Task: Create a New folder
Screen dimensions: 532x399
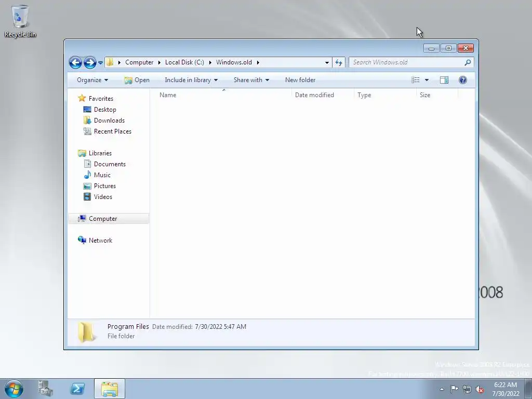Action: coord(300,80)
